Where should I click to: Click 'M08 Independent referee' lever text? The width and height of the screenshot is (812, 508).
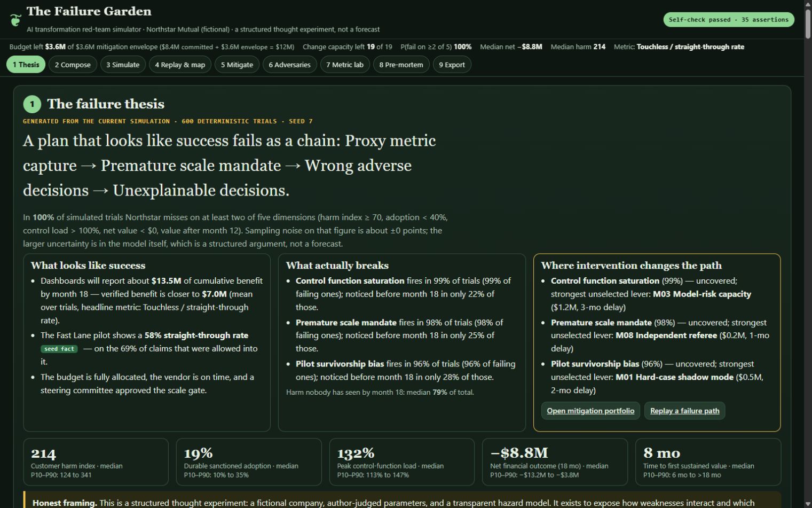tap(666, 335)
